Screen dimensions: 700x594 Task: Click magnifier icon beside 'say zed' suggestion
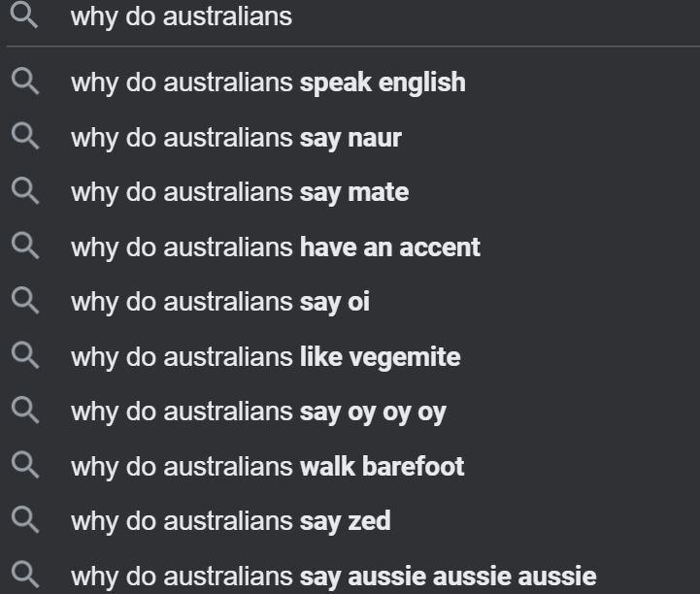pyautogui.click(x=25, y=520)
